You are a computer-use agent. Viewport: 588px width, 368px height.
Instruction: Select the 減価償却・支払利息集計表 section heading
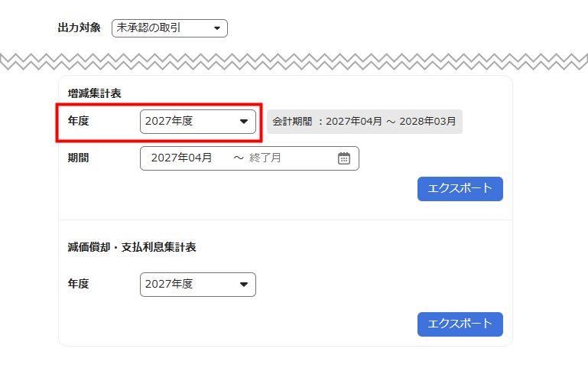tap(132, 248)
